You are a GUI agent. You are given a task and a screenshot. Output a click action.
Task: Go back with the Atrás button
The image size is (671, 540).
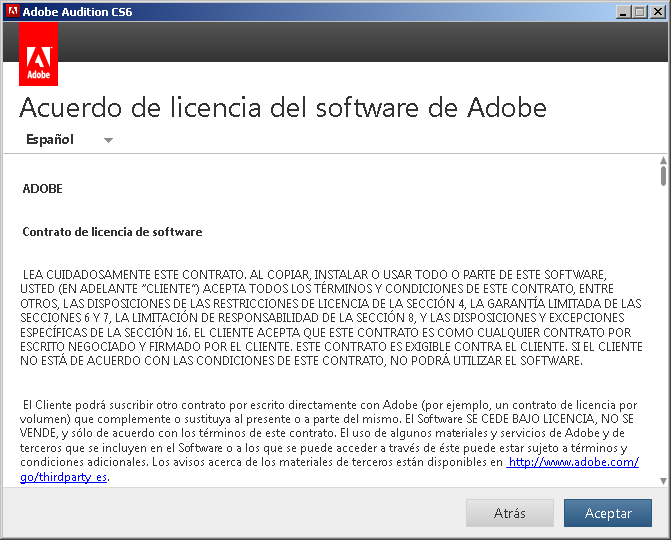tap(510, 513)
